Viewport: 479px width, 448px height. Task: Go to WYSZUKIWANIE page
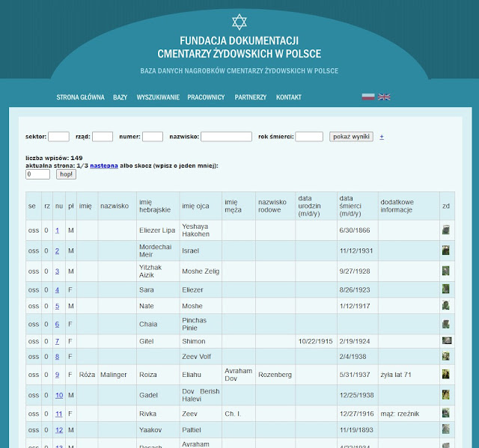(158, 97)
